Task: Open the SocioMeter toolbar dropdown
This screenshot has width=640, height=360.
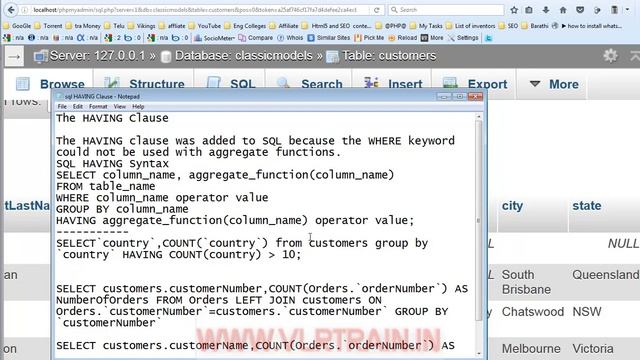Action: click(x=215, y=38)
